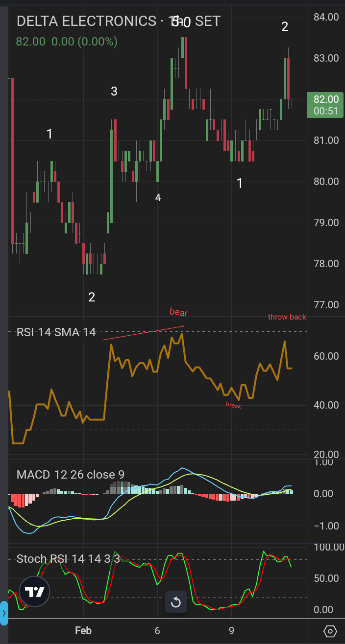The height and width of the screenshot is (644, 345).
Task: Click the TradingView logo icon
Action: click(x=35, y=592)
